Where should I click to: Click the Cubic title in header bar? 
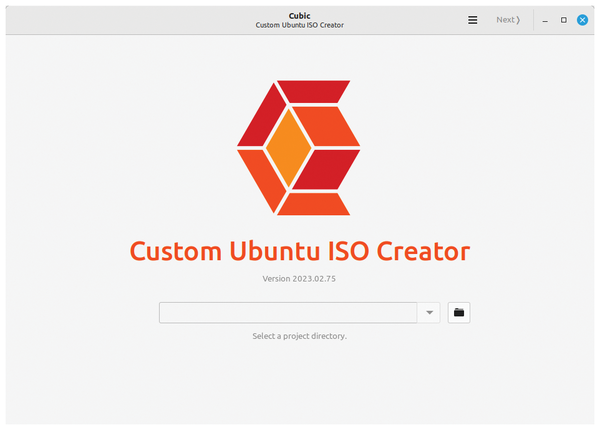coord(300,16)
